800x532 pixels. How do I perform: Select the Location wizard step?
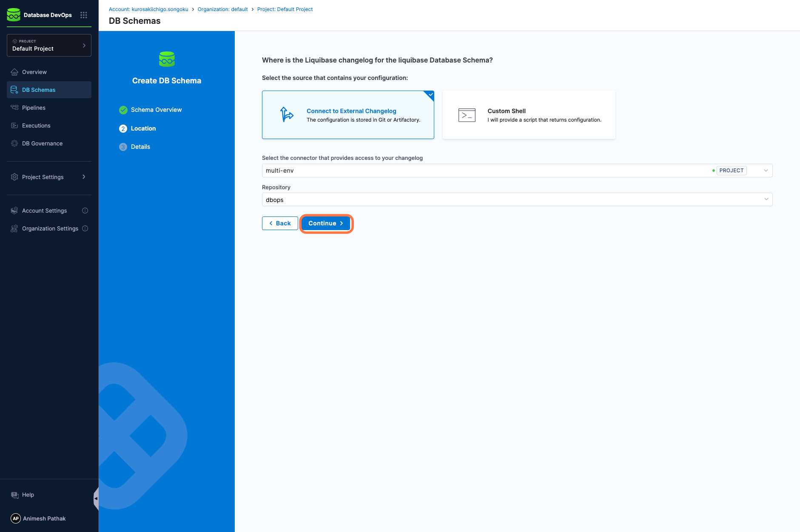pyautogui.click(x=137, y=128)
